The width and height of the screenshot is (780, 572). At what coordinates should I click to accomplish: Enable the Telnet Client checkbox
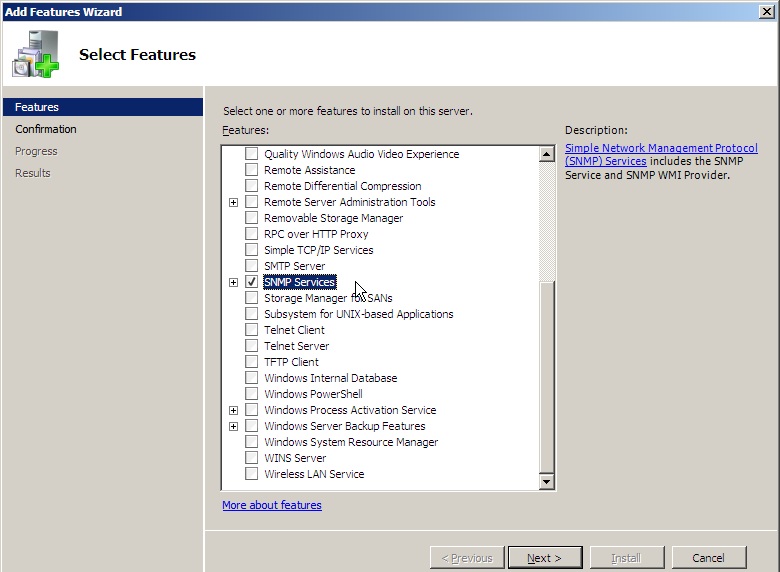251,330
